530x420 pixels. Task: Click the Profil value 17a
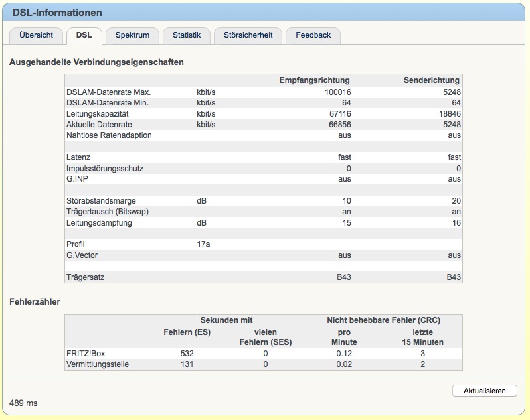click(x=203, y=244)
